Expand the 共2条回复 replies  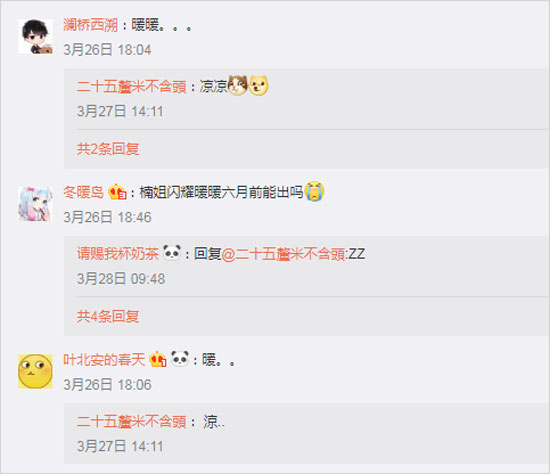(108, 149)
